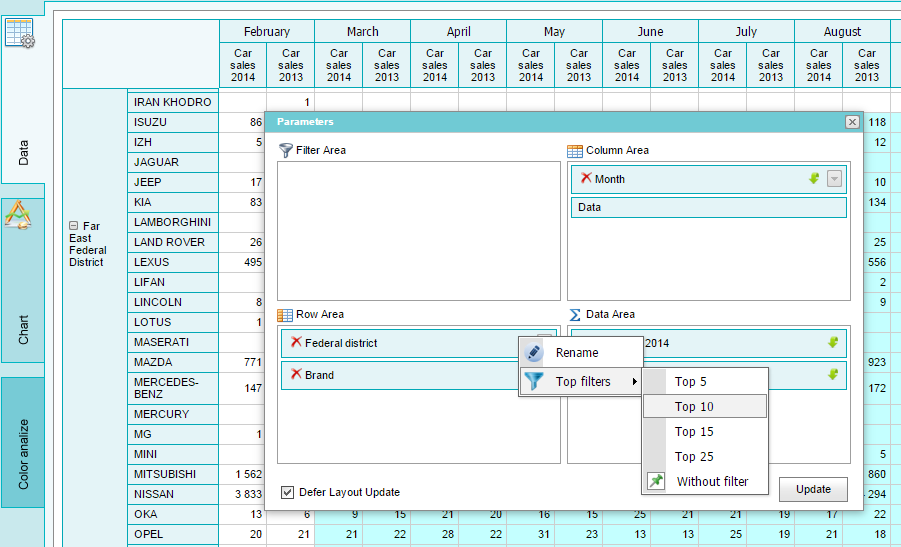Remove the Brand field from Row Area
Image resolution: width=901 pixels, height=547 pixels.
(296, 374)
